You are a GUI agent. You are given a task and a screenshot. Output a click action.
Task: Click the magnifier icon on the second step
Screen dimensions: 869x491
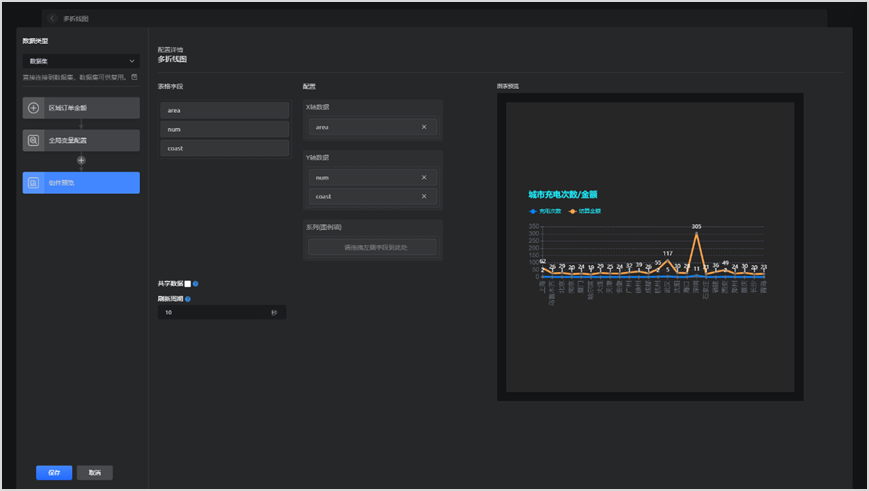33,141
